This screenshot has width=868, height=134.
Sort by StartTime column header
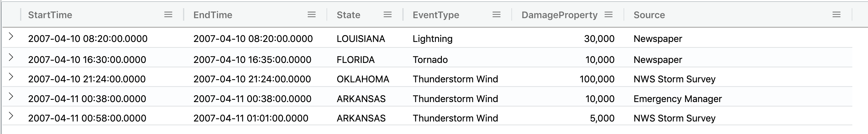tap(50, 15)
